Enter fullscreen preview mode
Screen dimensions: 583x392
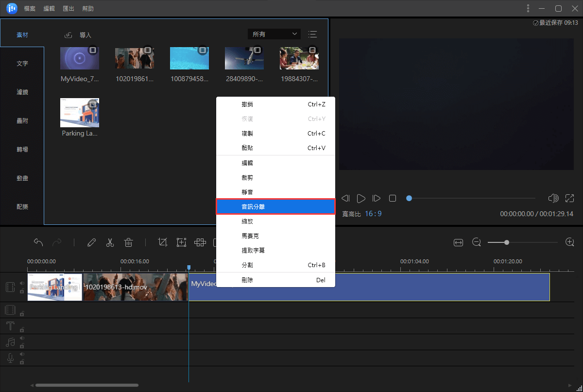coord(569,198)
